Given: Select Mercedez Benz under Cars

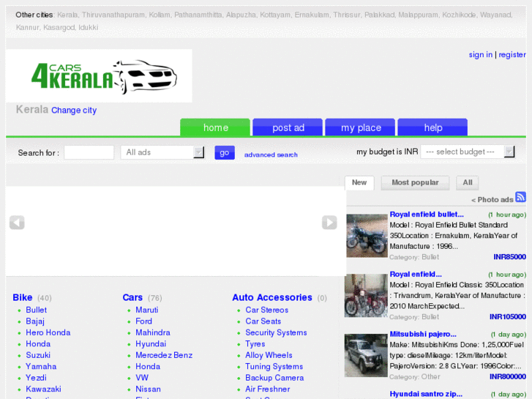Looking at the screenshot, I should (x=164, y=355).
